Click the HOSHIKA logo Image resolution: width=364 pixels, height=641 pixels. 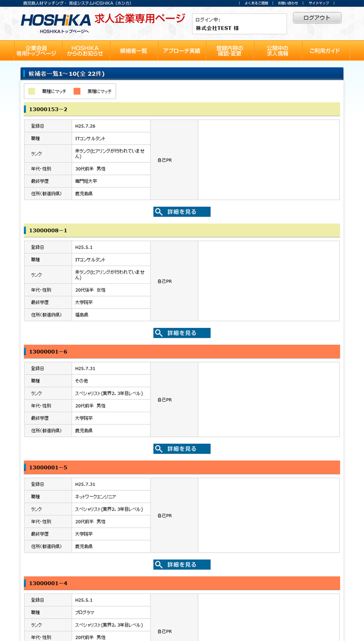tap(56, 20)
